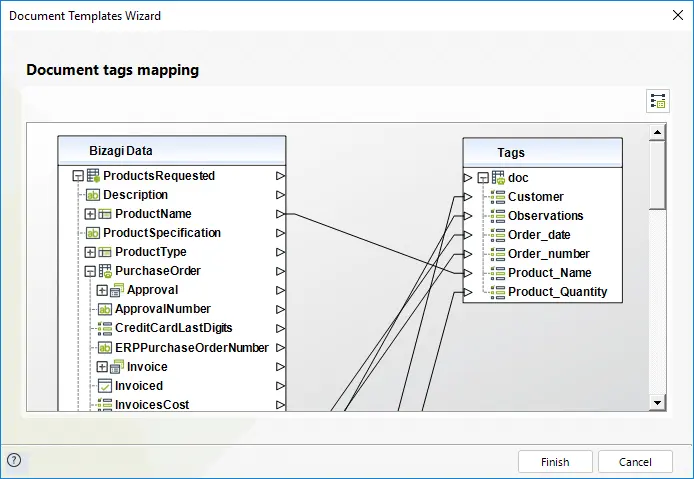This screenshot has width=694, height=479.
Task: Collapse the ProductsRequested tree node
Action: point(78,176)
